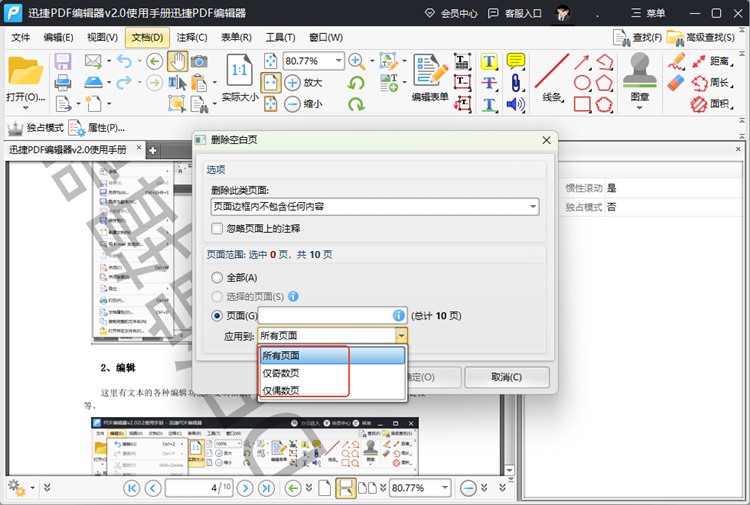Click the 应用到 dropdown arrow
The width and height of the screenshot is (750, 505).
pos(401,336)
